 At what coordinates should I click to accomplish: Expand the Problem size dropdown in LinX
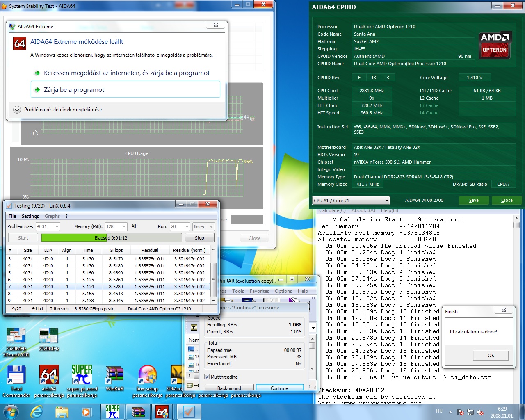click(x=48, y=226)
